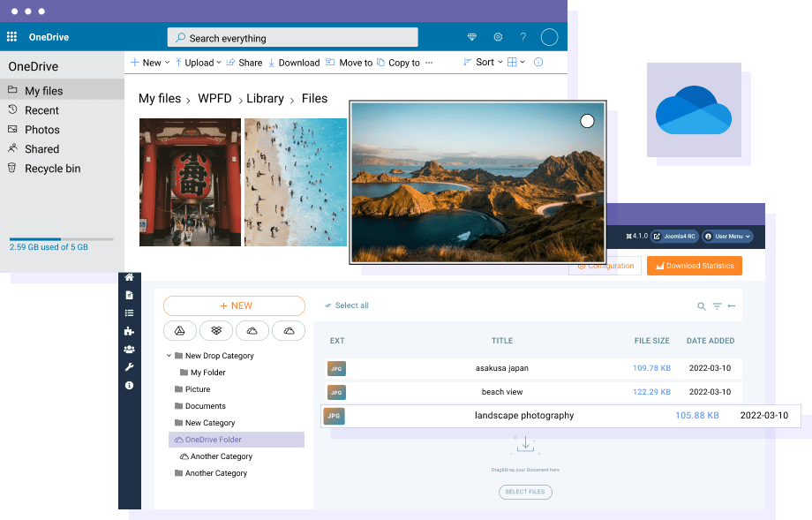The width and height of the screenshot is (812, 520).
Task: Click the Download Statistics button
Action: click(x=696, y=266)
